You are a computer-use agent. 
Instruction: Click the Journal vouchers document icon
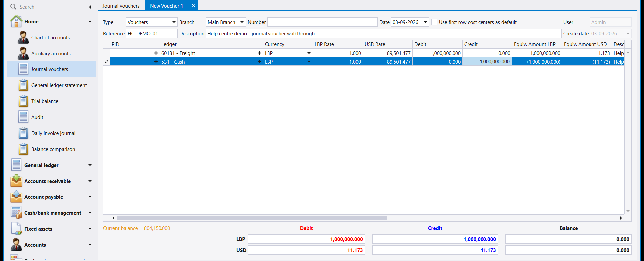(x=23, y=69)
